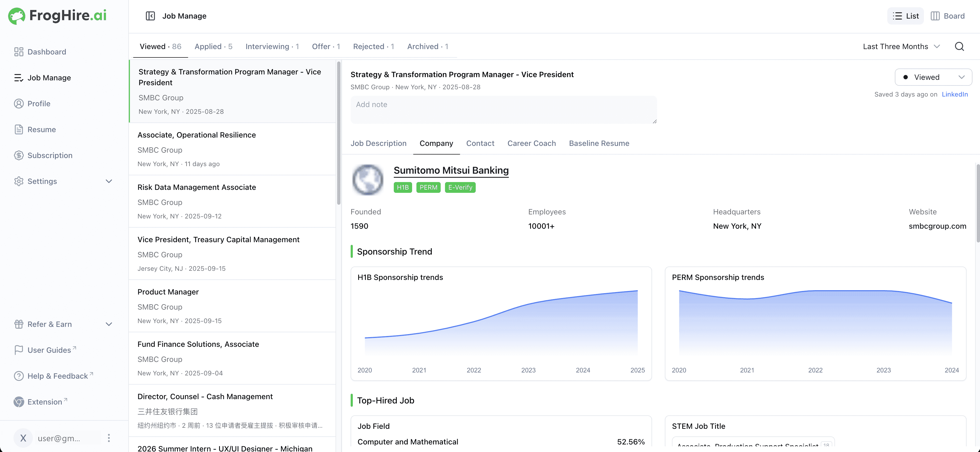Select the Company tab
The image size is (980, 452).
point(436,143)
